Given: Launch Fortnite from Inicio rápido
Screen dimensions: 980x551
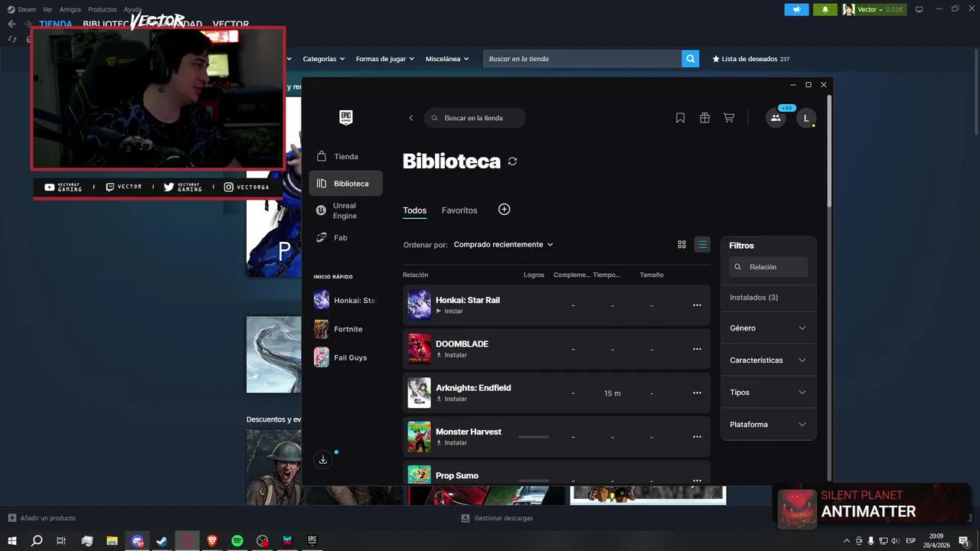Looking at the screenshot, I should pyautogui.click(x=345, y=329).
